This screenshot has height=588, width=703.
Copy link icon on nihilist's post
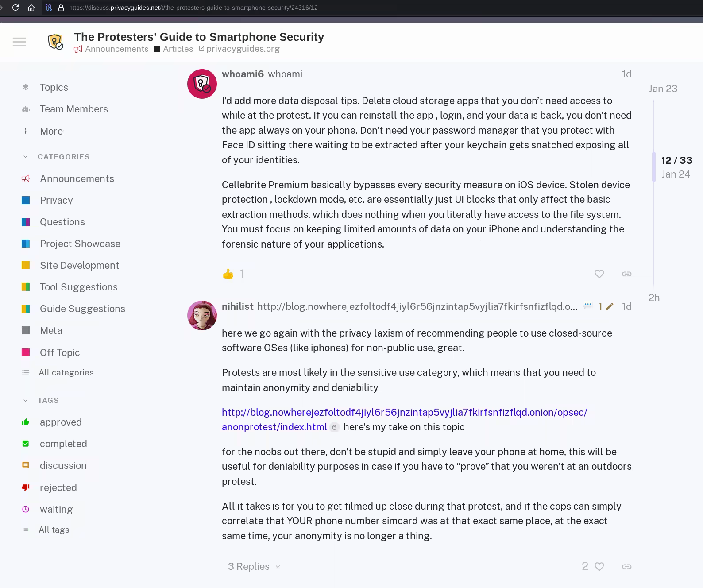(626, 566)
